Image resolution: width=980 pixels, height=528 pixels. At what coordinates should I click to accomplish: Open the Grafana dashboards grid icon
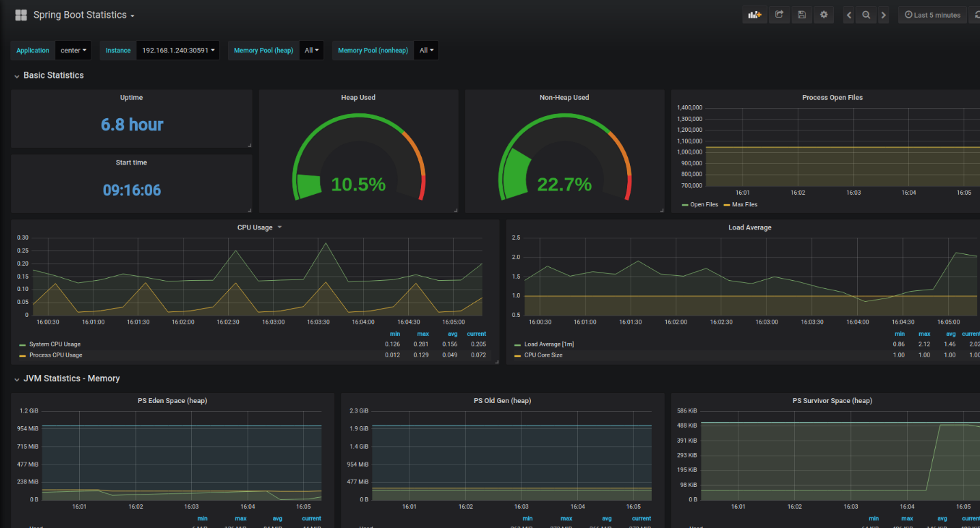(x=21, y=15)
